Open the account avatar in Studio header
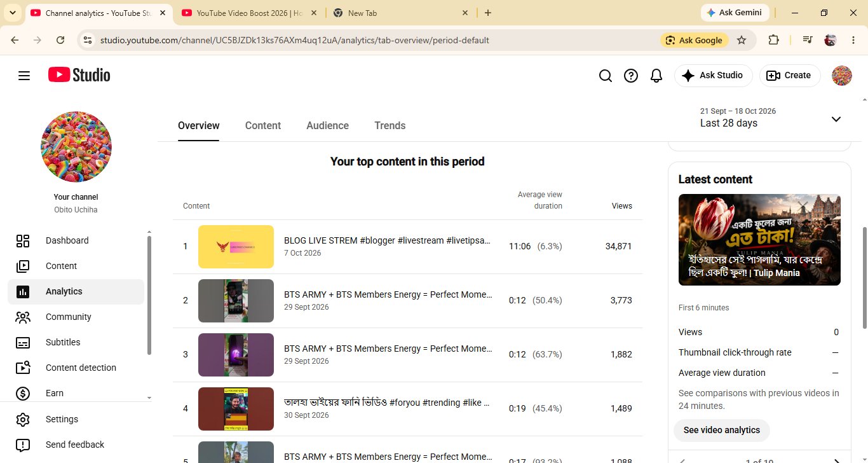The height and width of the screenshot is (463, 868). [842, 76]
